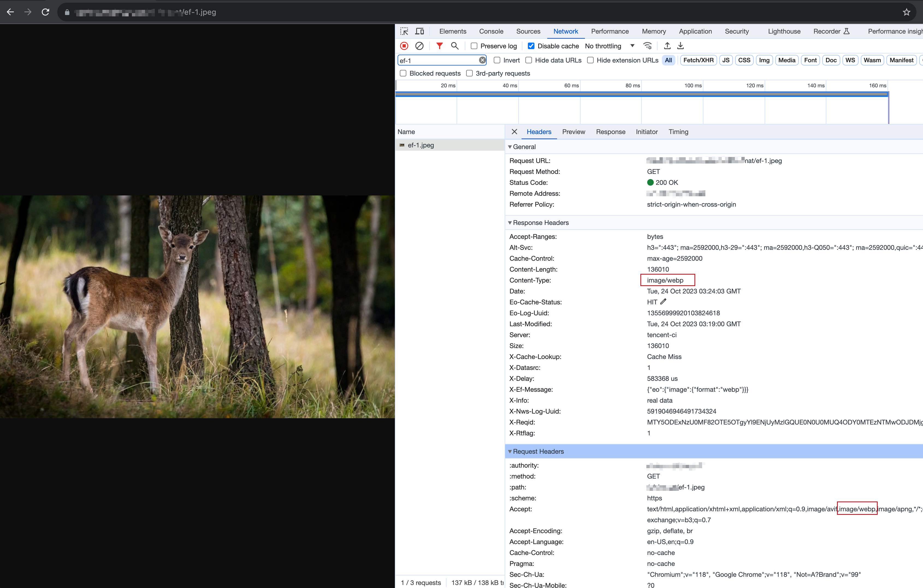Open the No throttling dropdown
923x588 pixels.
(x=610, y=46)
